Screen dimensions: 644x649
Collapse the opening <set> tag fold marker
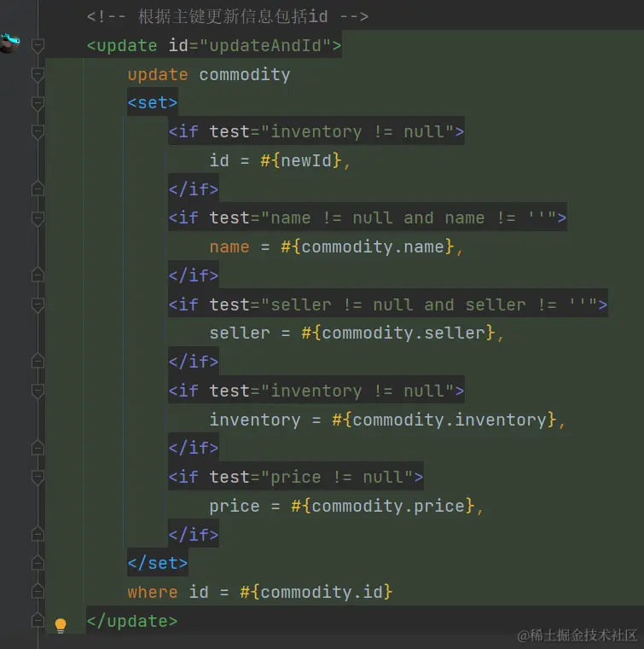tap(38, 103)
